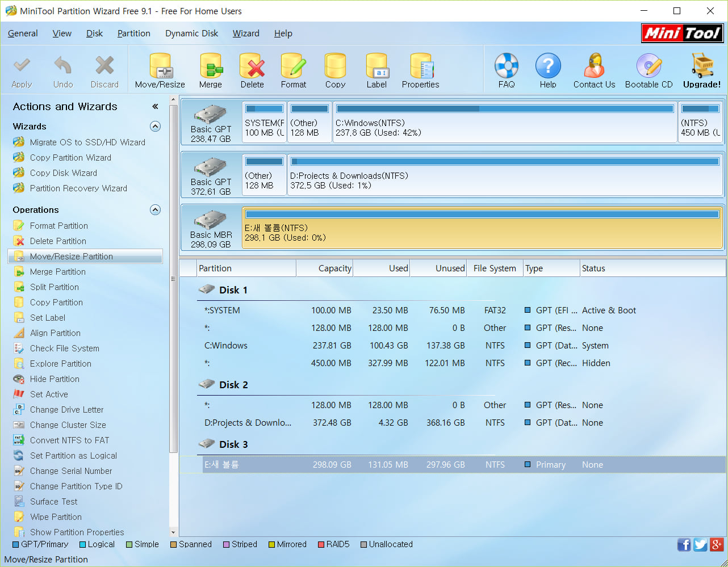The image size is (728, 567).
Task: Click the Undo arrow toolbar icon
Action: coord(63,66)
